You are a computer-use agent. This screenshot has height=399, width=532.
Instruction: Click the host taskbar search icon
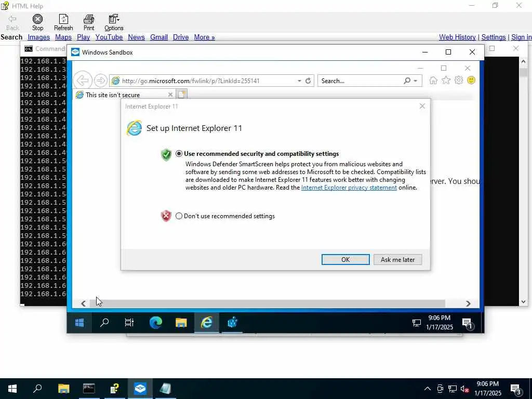click(37, 388)
